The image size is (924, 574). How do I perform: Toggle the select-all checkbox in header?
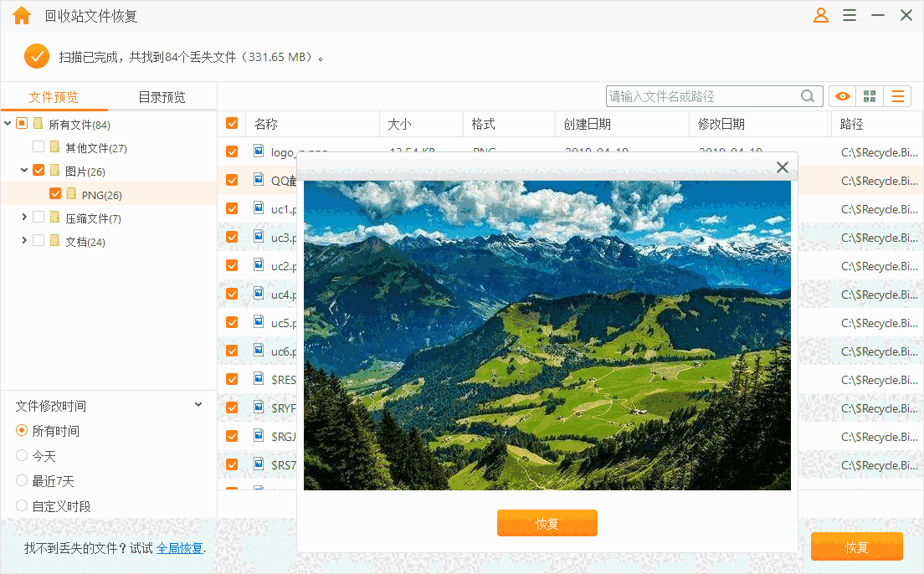coord(232,124)
